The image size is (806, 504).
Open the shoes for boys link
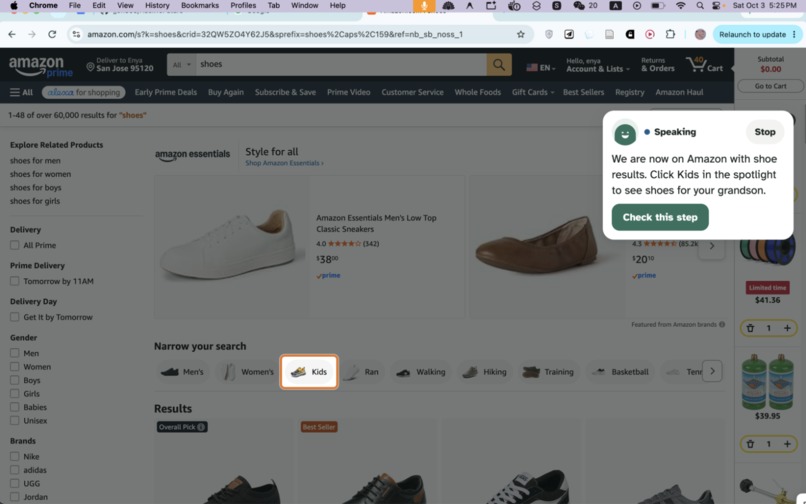(x=35, y=188)
